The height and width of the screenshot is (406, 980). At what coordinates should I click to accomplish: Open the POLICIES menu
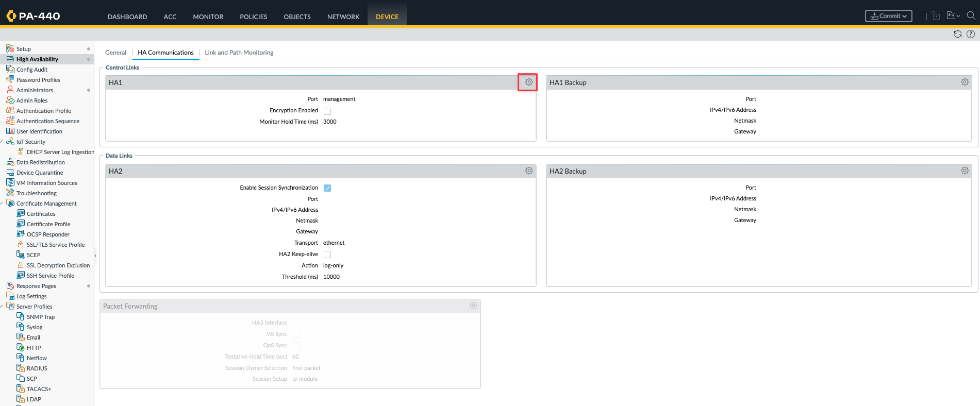[254, 16]
